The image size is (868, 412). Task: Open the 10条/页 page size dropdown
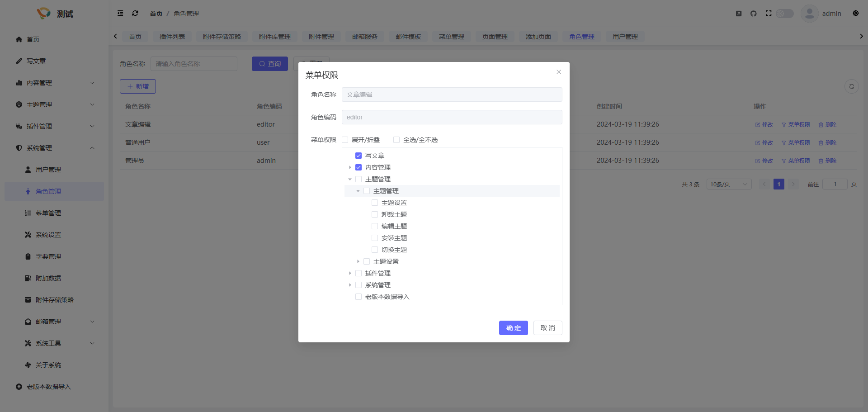coord(729,184)
